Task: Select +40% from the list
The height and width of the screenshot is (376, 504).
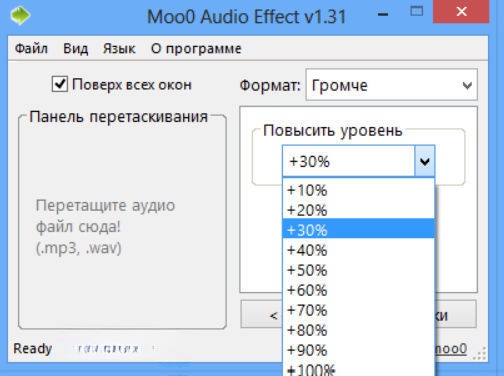Action: point(358,250)
